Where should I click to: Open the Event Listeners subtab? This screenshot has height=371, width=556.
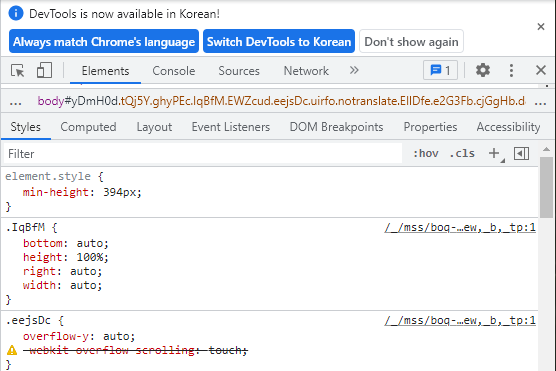[231, 127]
